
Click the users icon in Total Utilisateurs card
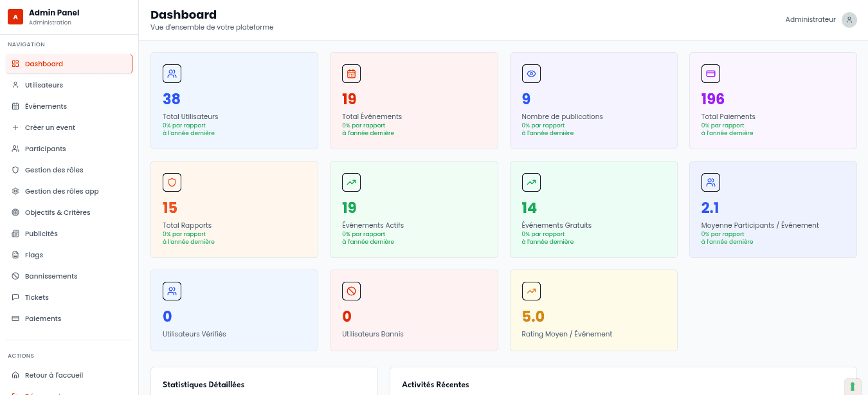[x=172, y=74]
